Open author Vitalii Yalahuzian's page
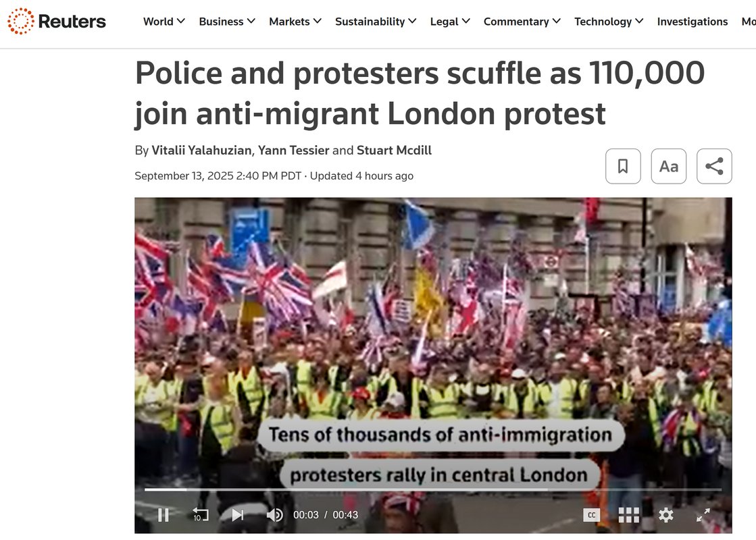The image size is (756, 540). click(201, 151)
